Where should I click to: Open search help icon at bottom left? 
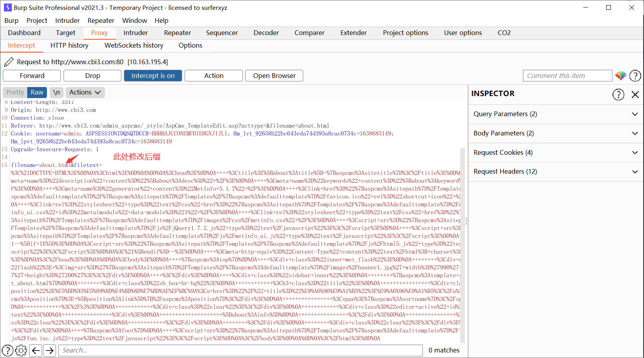[7, 350]
